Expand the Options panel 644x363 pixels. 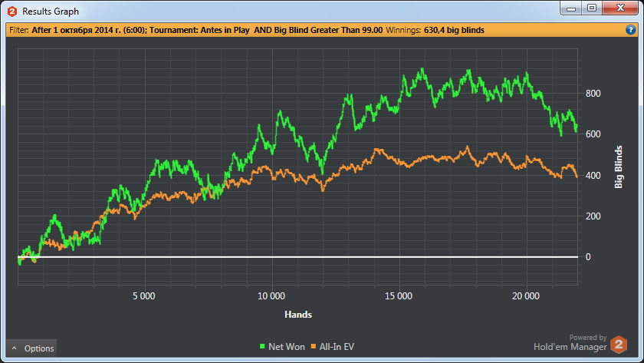coord(32,348)
